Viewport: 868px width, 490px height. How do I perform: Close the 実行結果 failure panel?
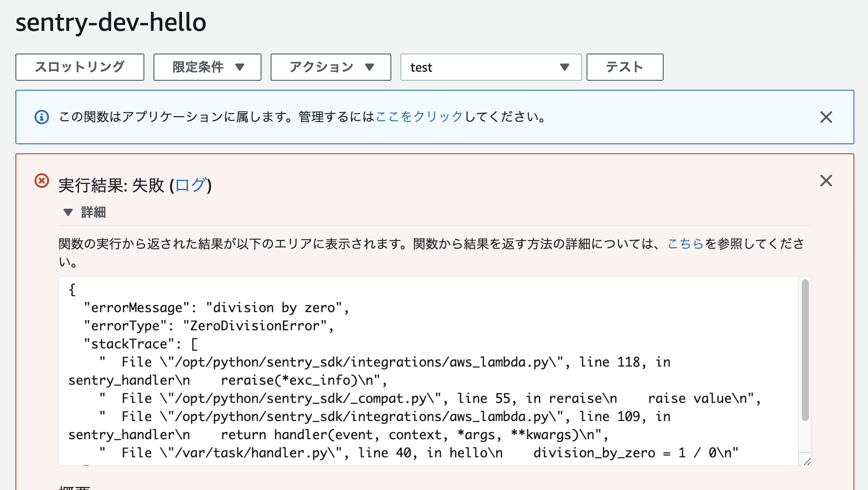click(x=826, y=181)
